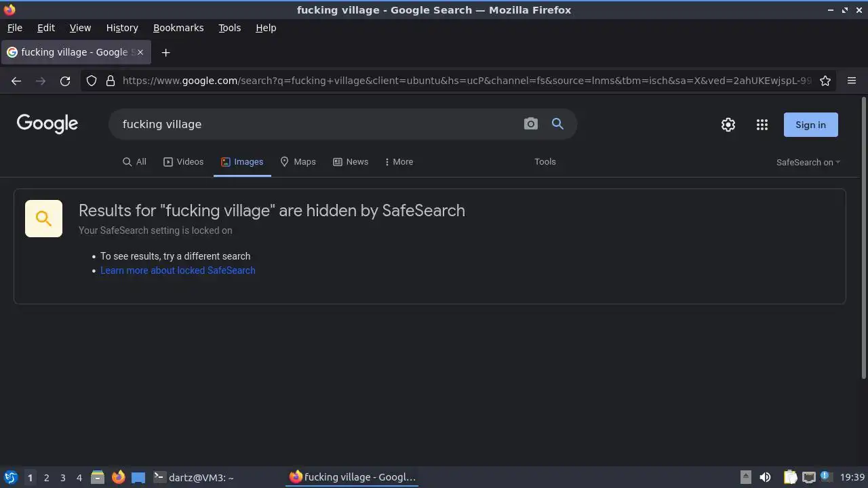Open network status tray icon
Image resolution: width=868 pixels, height=488 pixels.
pyautogui.click(x=808, y=477)
